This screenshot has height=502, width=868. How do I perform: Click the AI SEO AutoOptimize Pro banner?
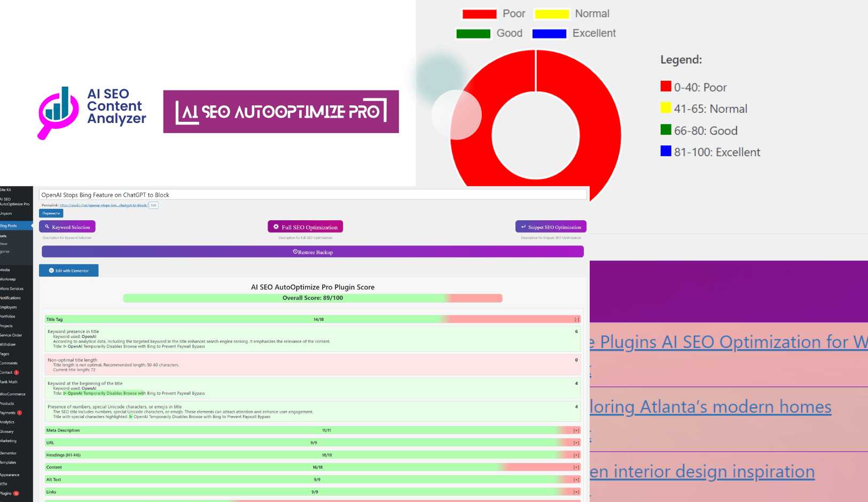281,112
